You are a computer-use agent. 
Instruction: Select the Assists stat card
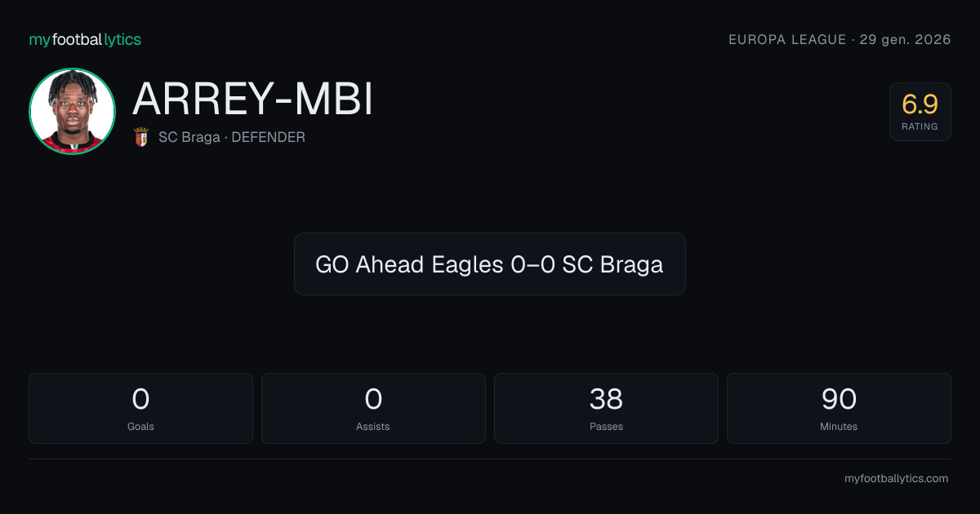coord(373,408)
